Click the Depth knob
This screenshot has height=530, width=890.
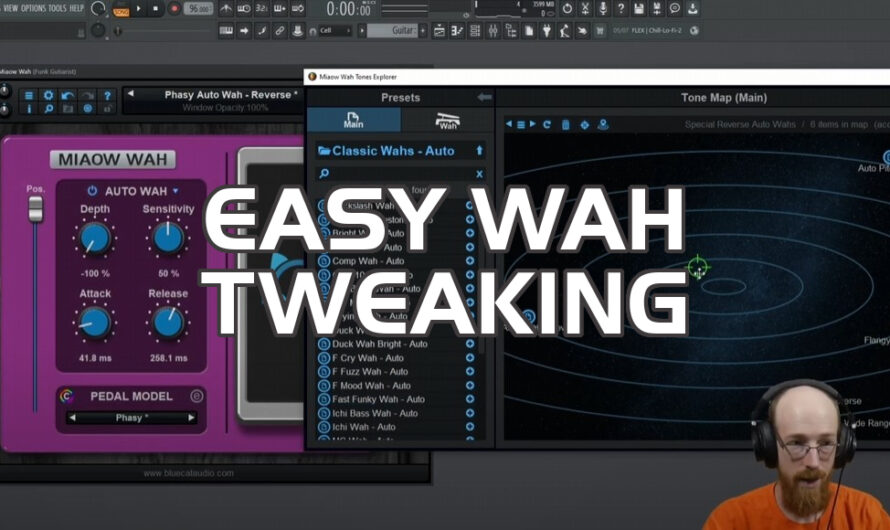coord(94,239)
